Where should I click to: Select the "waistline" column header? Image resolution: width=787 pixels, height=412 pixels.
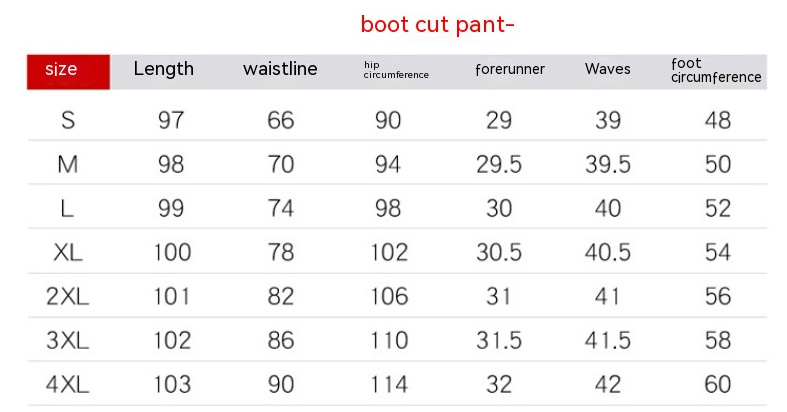click(x=280, y=69)
